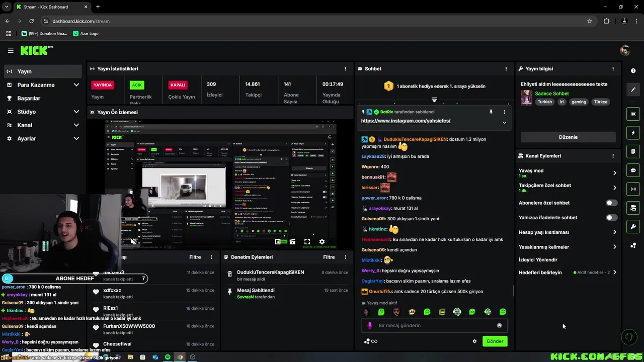Open Hedefleri belirleyin chevron
This screenshot has height=362, width=644.
click(614, 273)
